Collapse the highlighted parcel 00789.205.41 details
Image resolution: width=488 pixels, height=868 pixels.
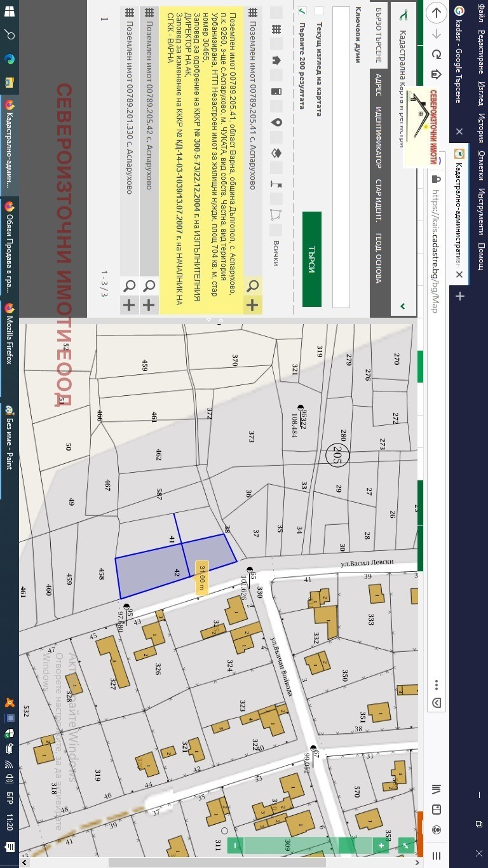tap(252, 306)
